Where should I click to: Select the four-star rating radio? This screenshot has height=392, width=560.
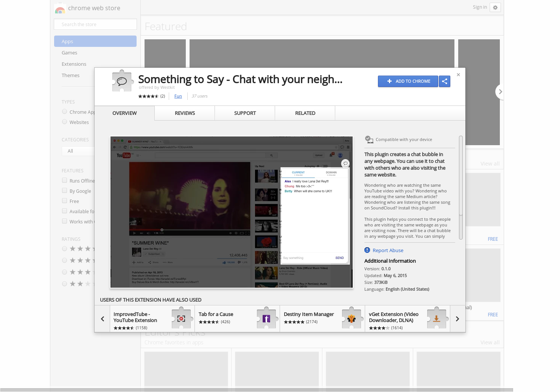click(64, 260)
